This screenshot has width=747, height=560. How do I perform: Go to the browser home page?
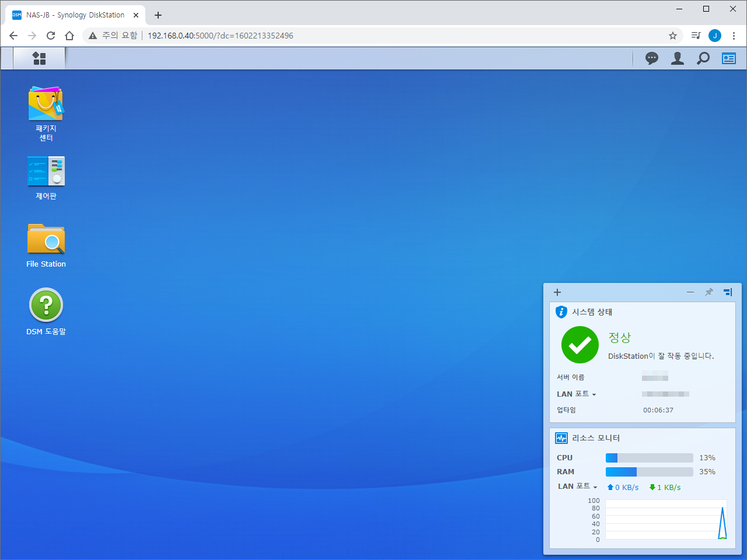point(69,36)
